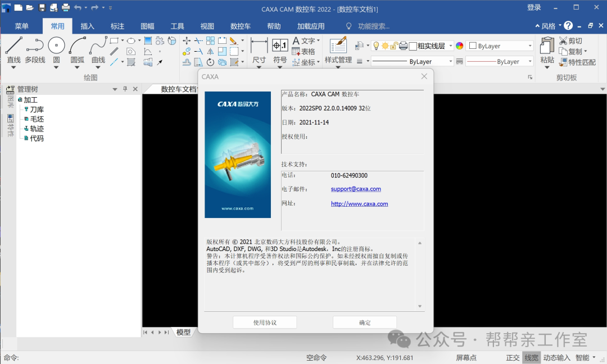Toggle layer visibility lightbulb icon
Screen dimensions: 607x364
tap(376, 46)
